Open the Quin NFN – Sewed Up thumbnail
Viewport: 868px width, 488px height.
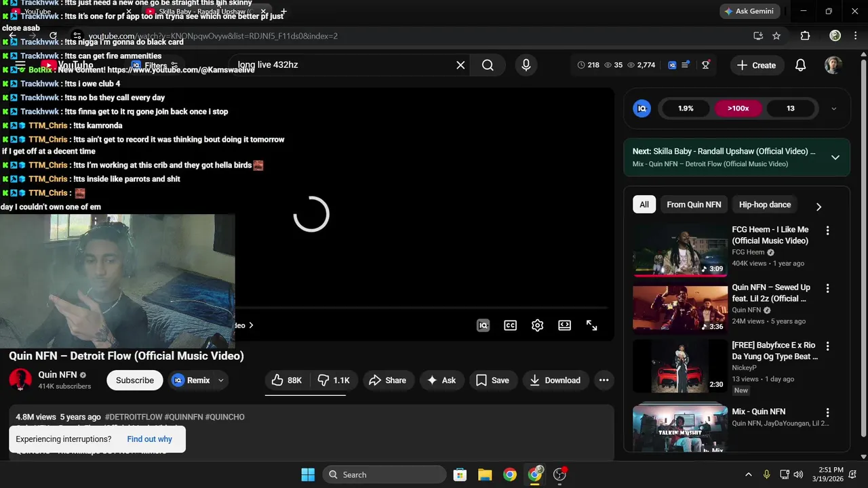[x=680, y=308]
